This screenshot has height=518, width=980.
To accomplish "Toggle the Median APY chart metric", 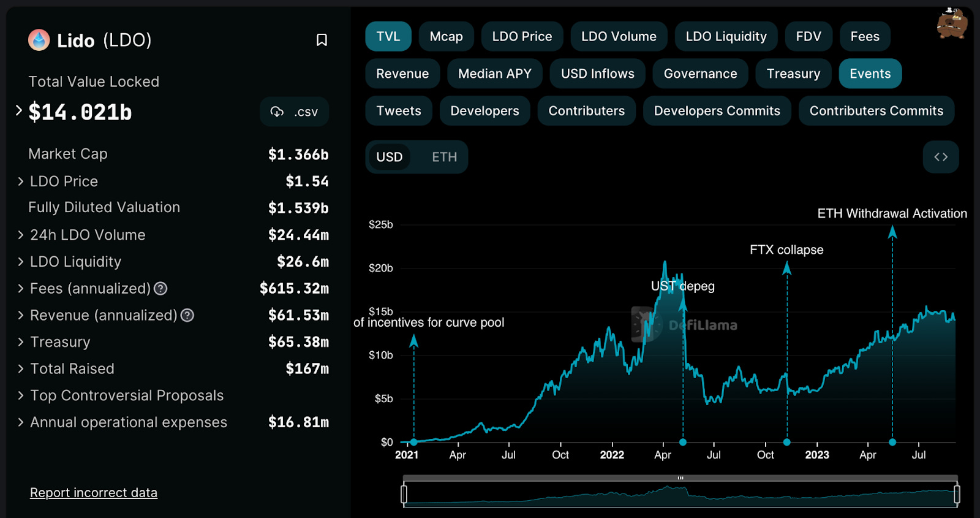I will click(495, 74).
